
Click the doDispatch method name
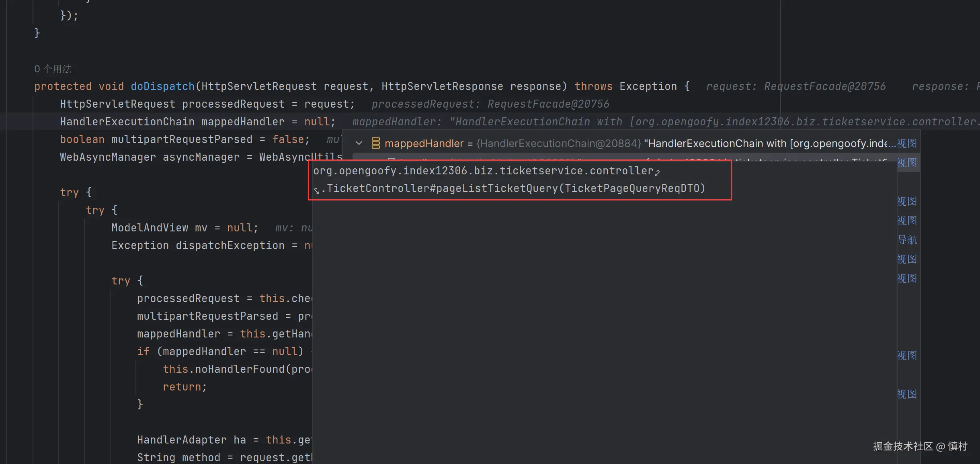coord(162,86)
